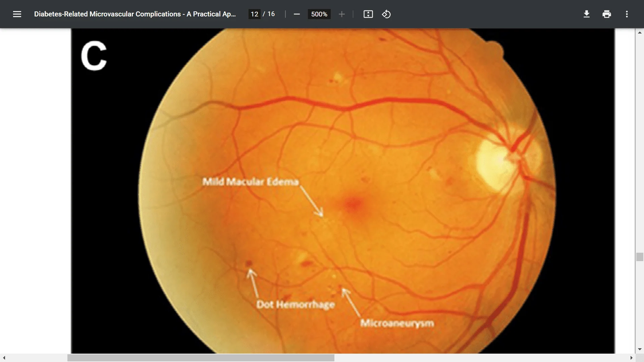
Task: Zoom in with the plus button
Action: [342, 14]
